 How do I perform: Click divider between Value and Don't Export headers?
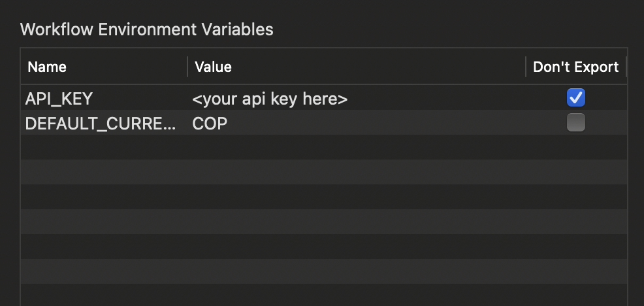pyautogui.click(x=526, y=67)
